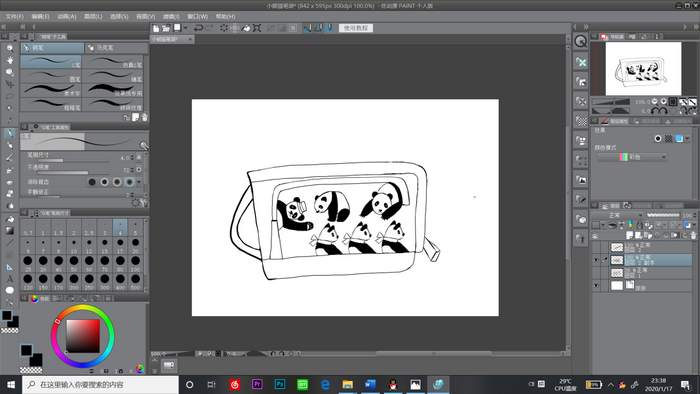
Task: Show hidden top layer 2 via eye box
Action: point(596,247)
